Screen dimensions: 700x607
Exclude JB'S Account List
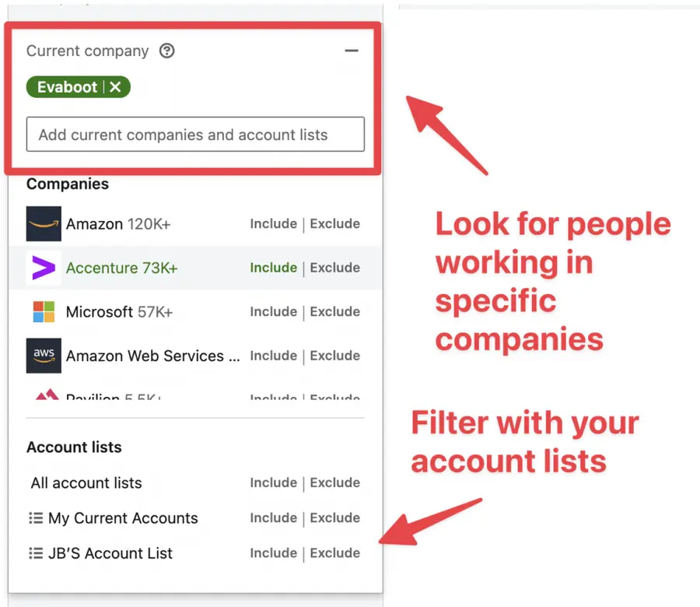[334, 553]
